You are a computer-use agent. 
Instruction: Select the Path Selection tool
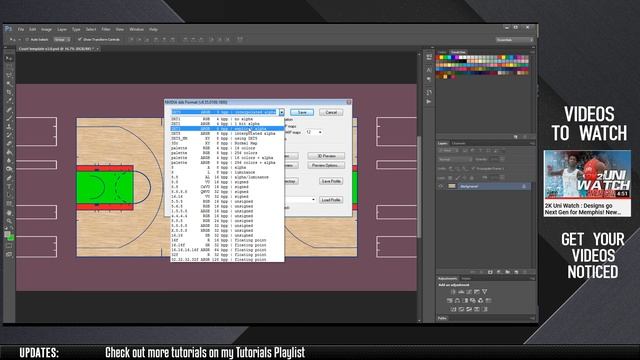9,195
